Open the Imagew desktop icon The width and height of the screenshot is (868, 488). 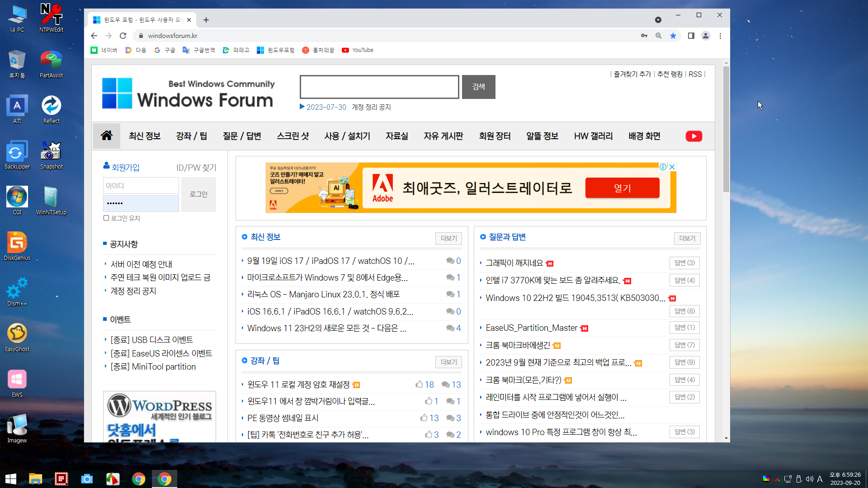[17, 429]
